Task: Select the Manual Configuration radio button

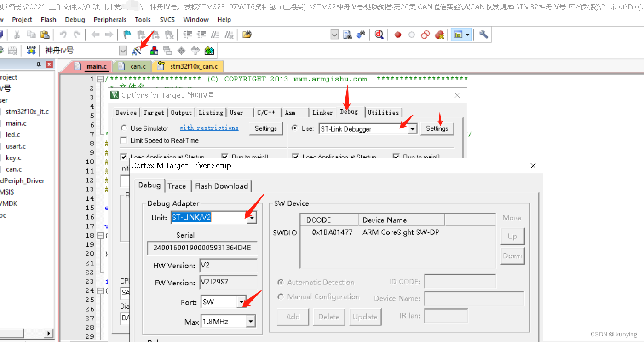Action: pyautogui.click(x=281, y=296)
